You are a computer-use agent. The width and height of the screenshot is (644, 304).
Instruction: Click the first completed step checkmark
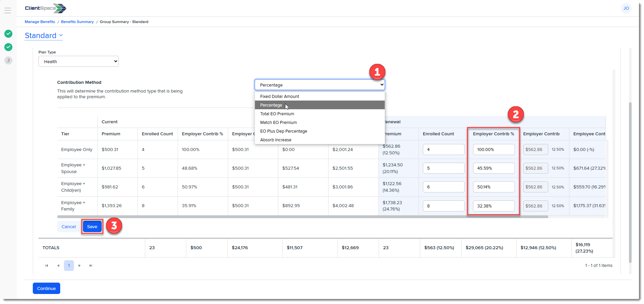[x=8, y=34]
